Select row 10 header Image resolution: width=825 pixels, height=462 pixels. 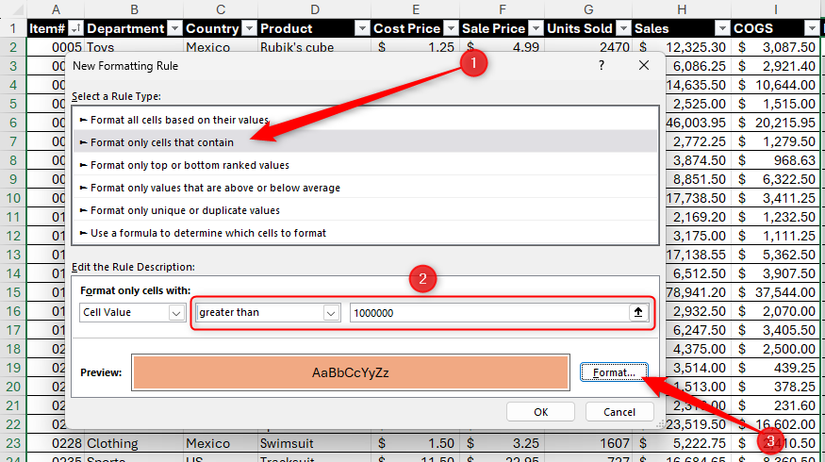click(x=13, y=198)
